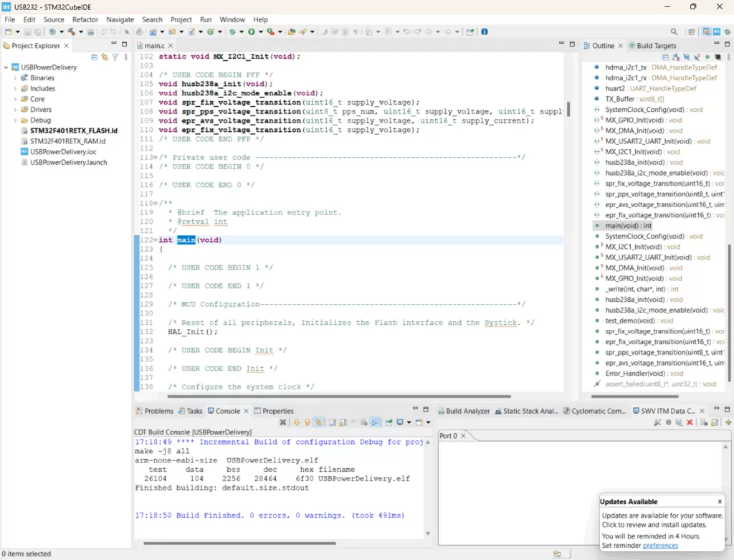Click the Hide Static Members icon in Outline
This screenshot has height=560, width=734.
(x=697, y=57)
